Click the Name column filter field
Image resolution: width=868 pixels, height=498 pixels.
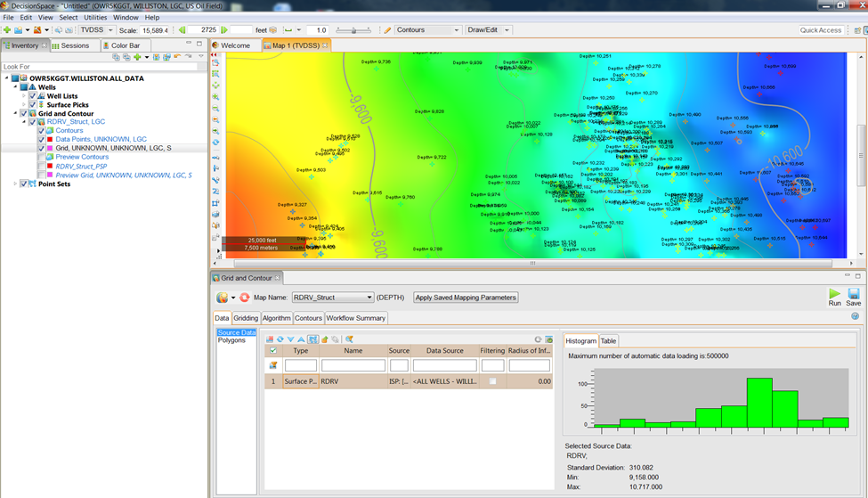(x=353, y=365)
